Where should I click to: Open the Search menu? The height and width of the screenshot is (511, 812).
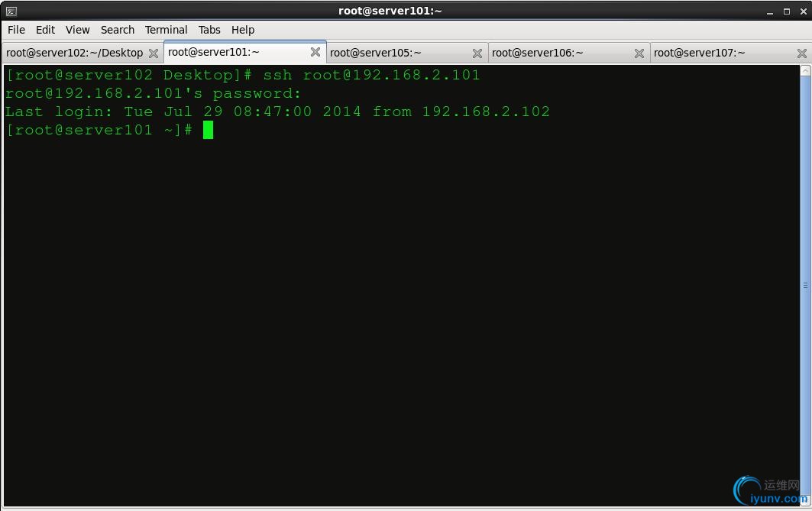pos(118,30)
